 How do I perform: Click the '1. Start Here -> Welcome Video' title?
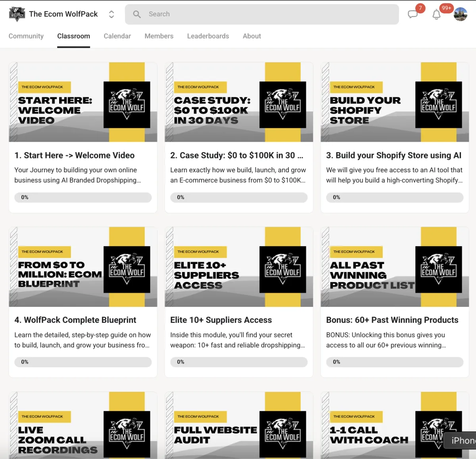click(75, 155)
